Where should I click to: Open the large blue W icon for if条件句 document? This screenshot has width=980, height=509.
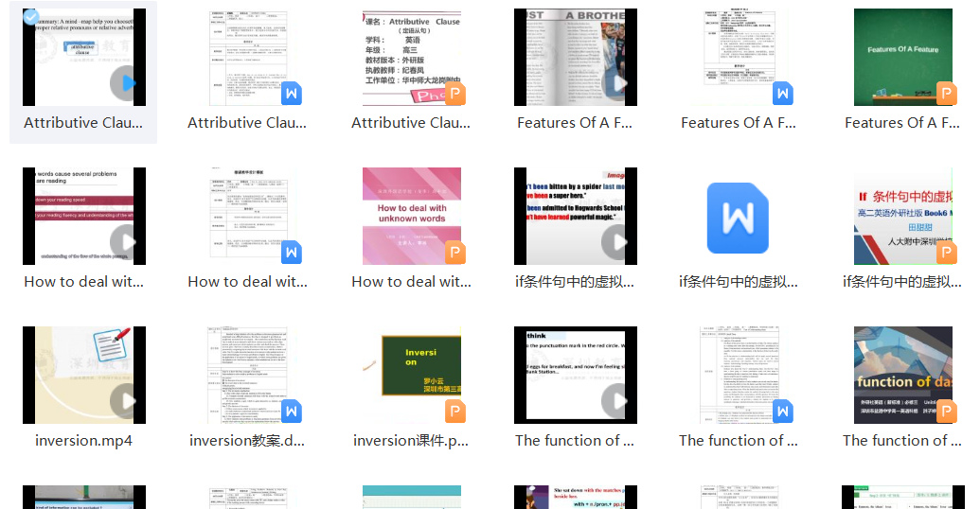click(x=738, y=218)
